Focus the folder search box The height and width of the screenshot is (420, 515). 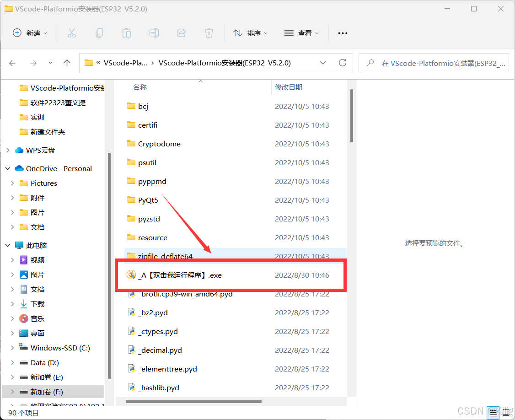coord(434,63)
